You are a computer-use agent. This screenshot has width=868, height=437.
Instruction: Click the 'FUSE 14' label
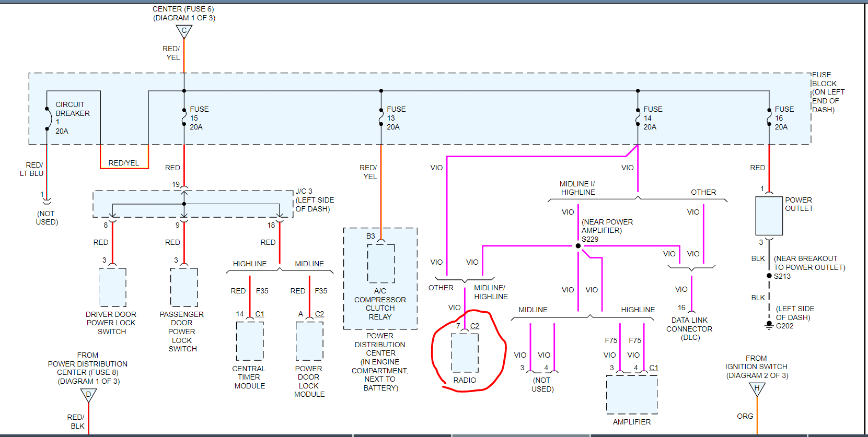point(653,113)
